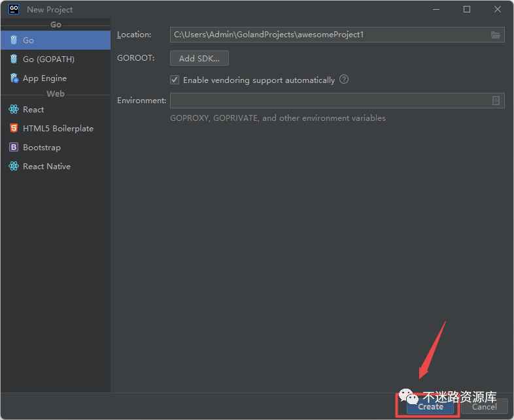Click the Go gopher icon
The height and width of the screenshot is (420, 514).
14,40
